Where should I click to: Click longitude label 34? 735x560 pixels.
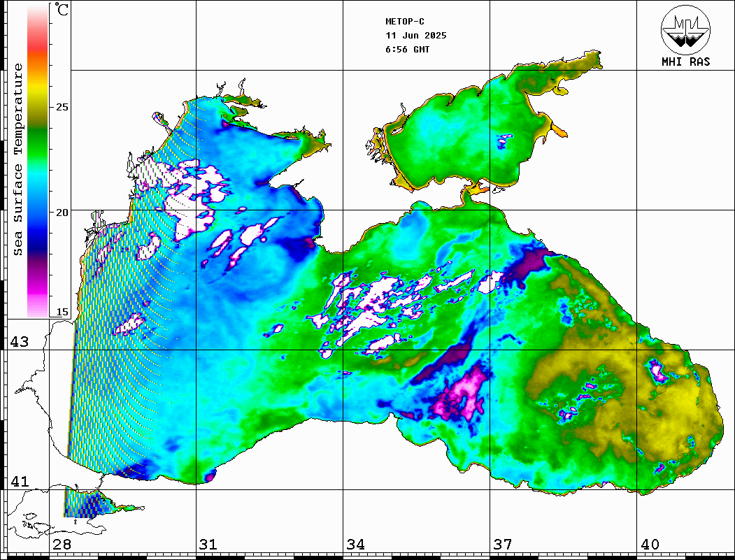(x=355, y=545)
